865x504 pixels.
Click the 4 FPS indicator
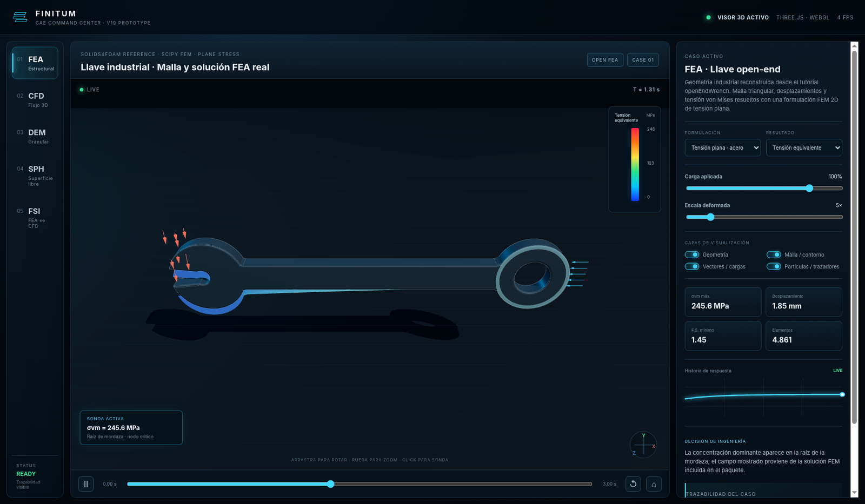(x=845, y=17)
